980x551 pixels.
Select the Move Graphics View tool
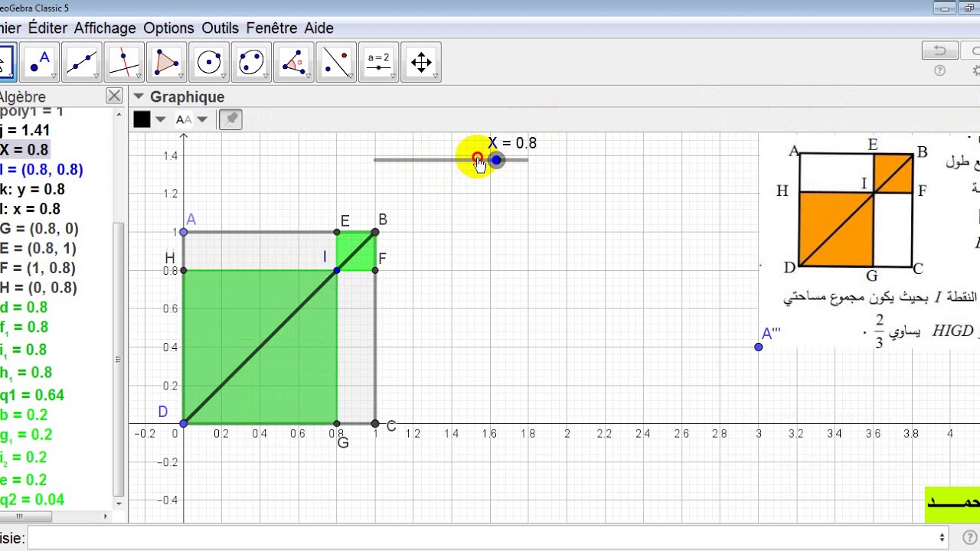coord(421,63)
